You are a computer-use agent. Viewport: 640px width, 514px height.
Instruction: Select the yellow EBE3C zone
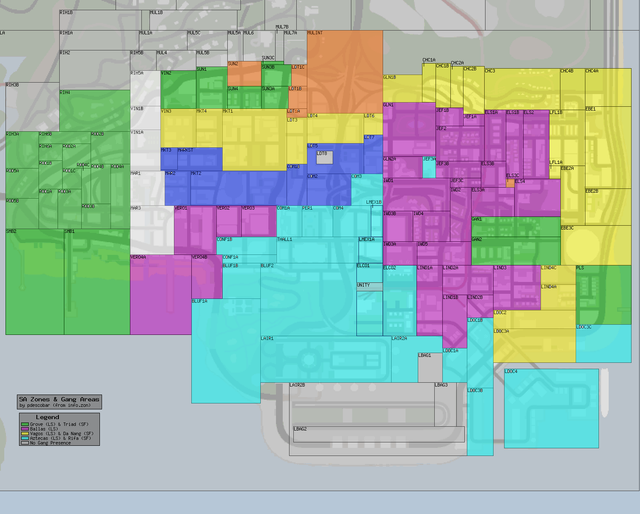596,245
